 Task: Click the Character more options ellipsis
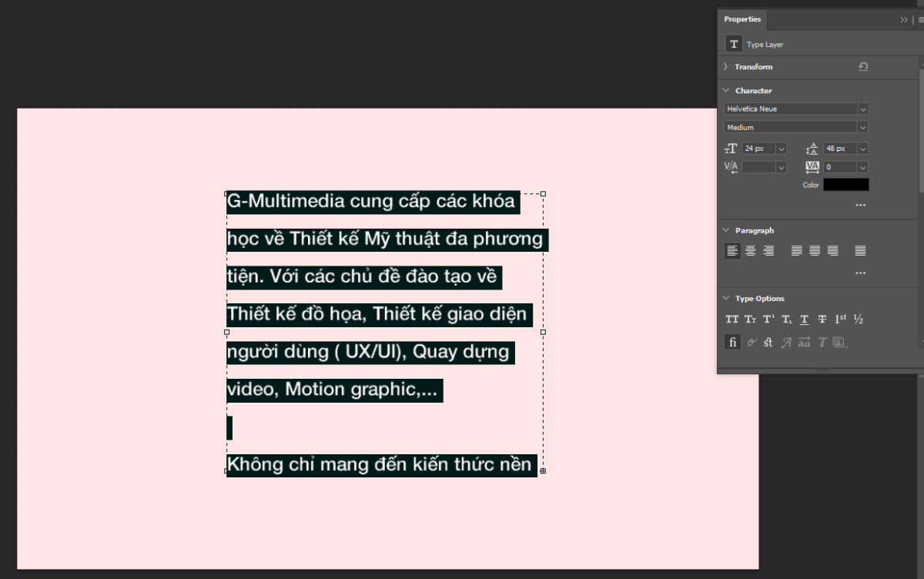point(860,205)
